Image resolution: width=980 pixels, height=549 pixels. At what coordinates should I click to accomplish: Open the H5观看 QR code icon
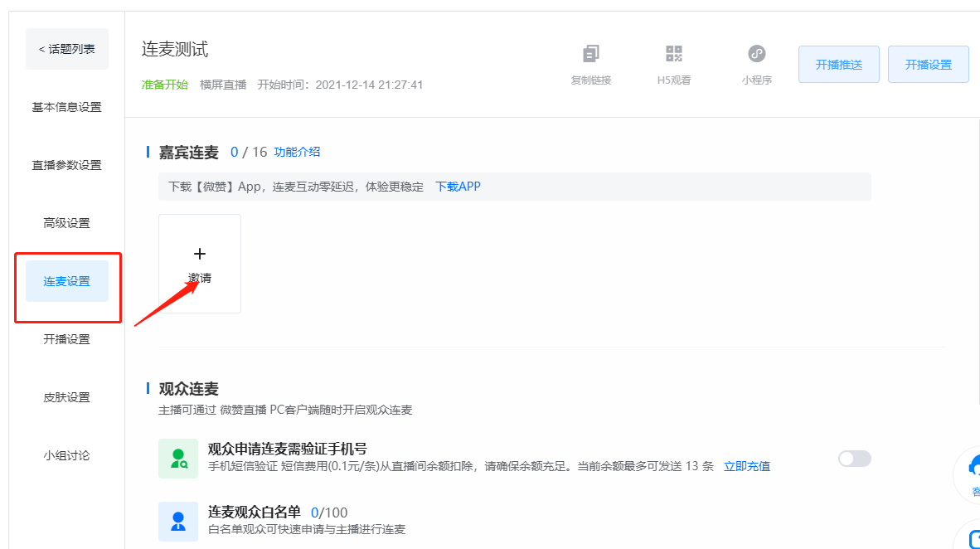(x=674, y=54)
